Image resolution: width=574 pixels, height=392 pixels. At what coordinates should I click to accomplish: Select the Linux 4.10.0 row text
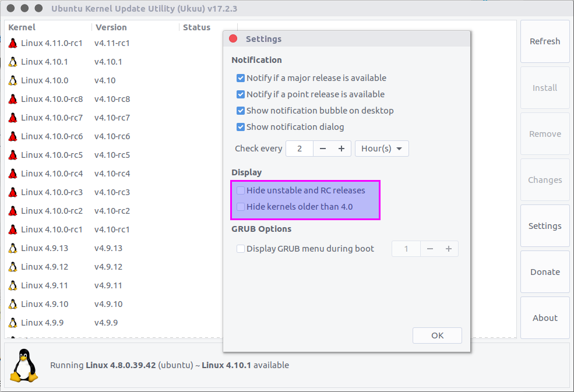45,80
